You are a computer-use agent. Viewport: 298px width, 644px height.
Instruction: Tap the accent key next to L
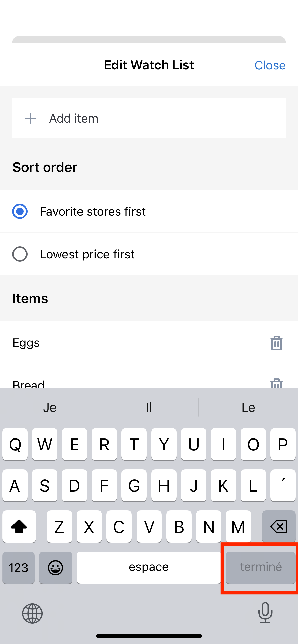pyautogui.click(x=283, y=485)
